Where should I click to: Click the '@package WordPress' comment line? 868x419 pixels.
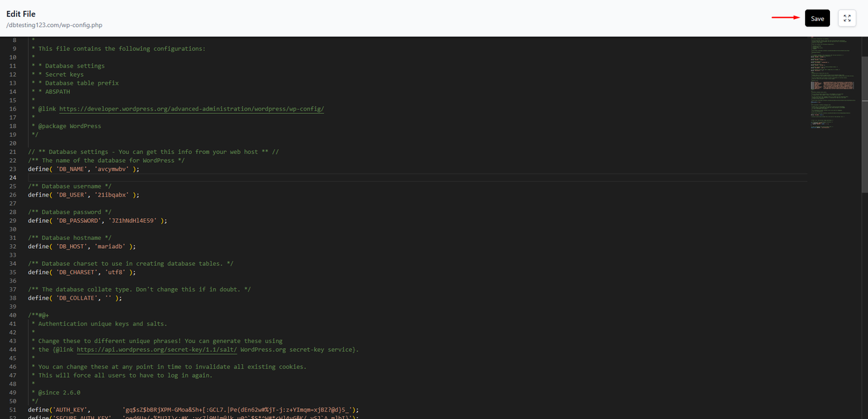pyautogui.click(x=66, y=126)
